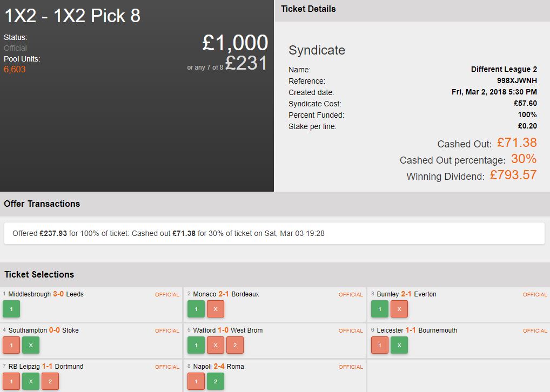Select the 2 pick for Napoli vs Roma
The height and width of the screenshot is (392, 550).
215,381
